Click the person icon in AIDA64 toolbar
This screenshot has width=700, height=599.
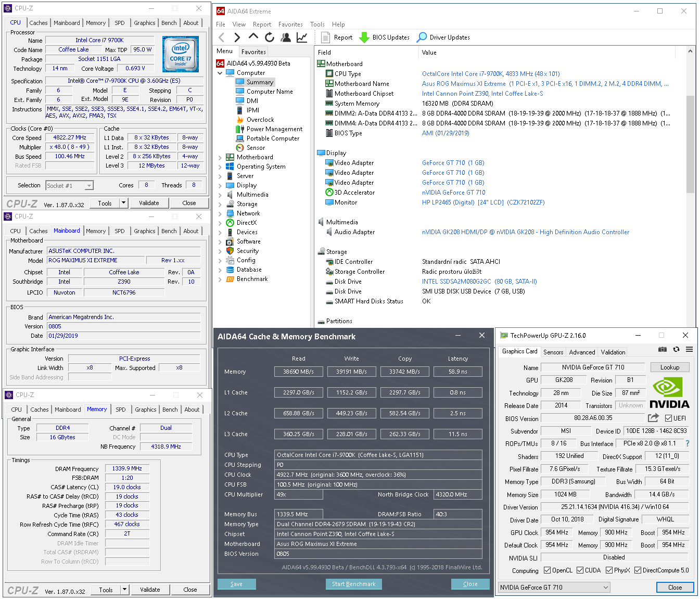(286, 37)
